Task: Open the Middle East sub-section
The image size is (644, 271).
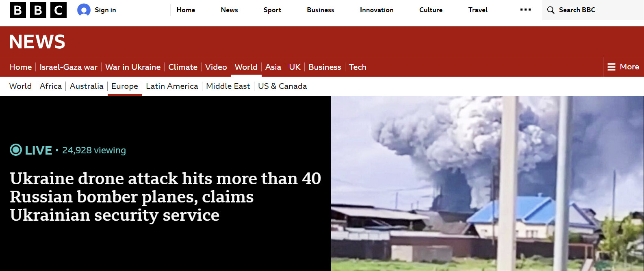Action: pos(228,86)
